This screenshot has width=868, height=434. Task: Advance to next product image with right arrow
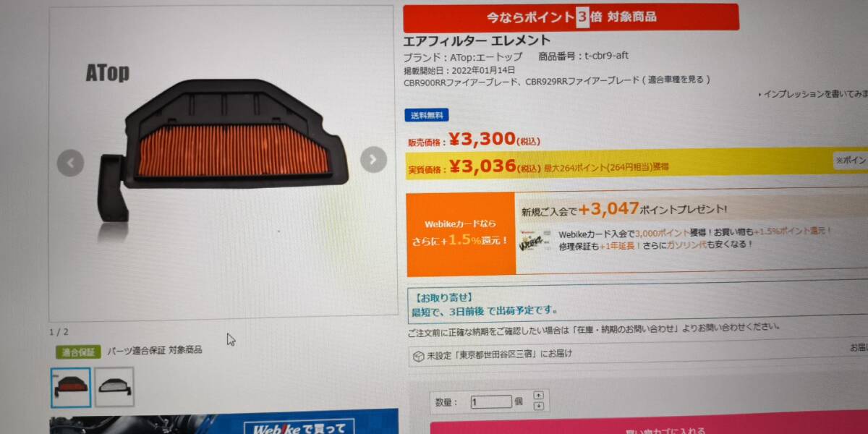(x=373, y=160)
